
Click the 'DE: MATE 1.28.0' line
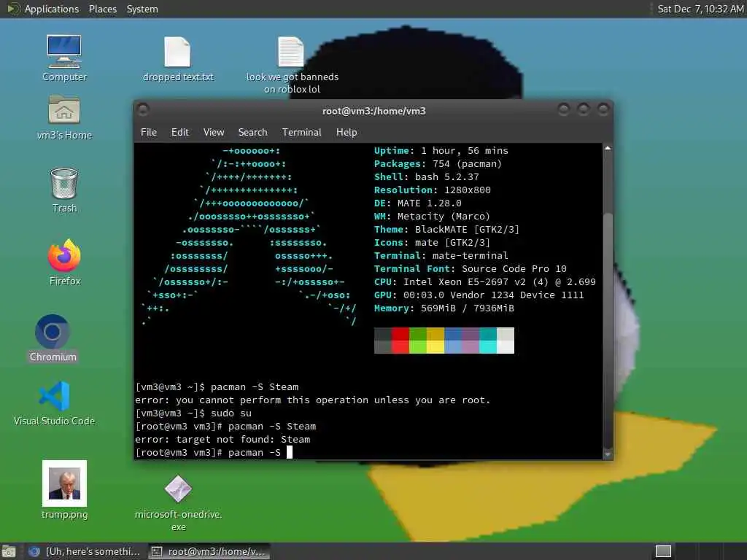tap(418, 203)
